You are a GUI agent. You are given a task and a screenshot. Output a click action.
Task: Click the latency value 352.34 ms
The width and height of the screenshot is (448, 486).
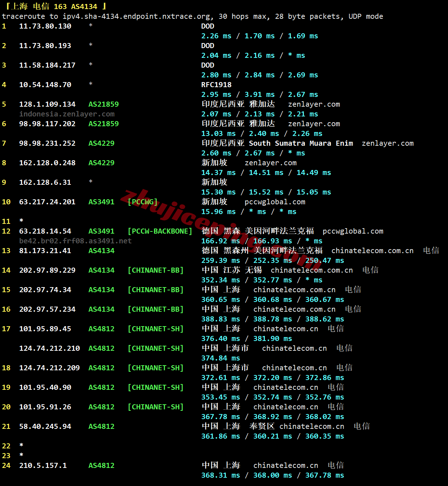pos(221,280)
